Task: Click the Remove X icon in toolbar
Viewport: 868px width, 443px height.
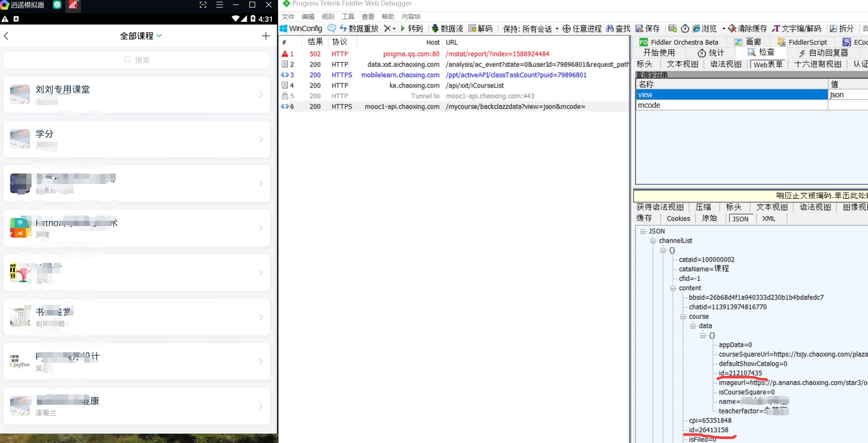Action: click(x=387, y=28)
